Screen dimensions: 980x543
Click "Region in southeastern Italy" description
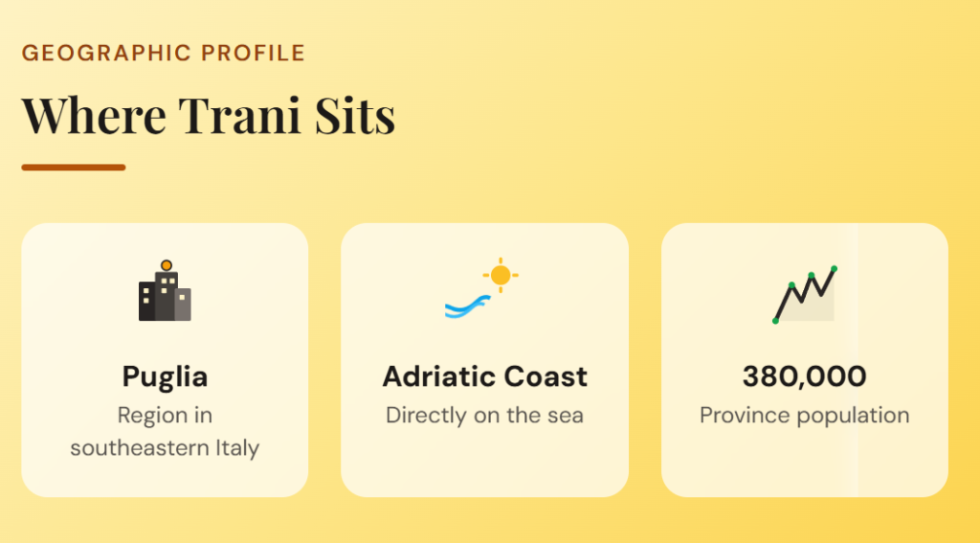165,431
